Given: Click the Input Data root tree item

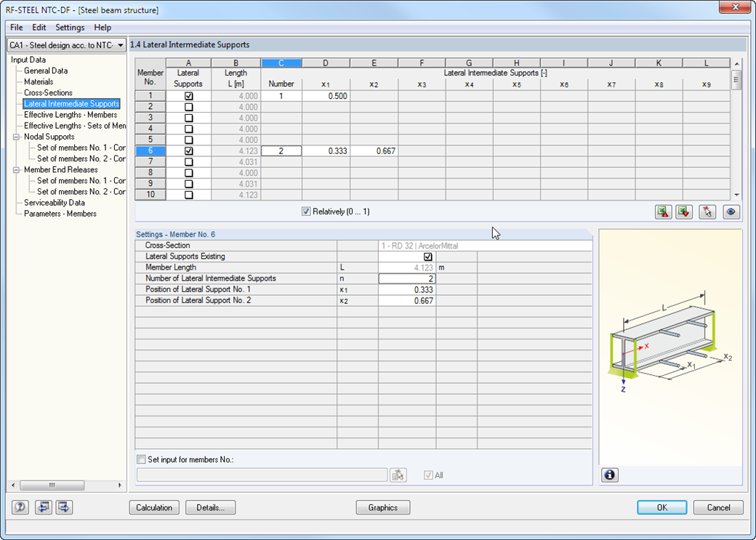Looking at the screenshot, I should click(x=28, y=60).
